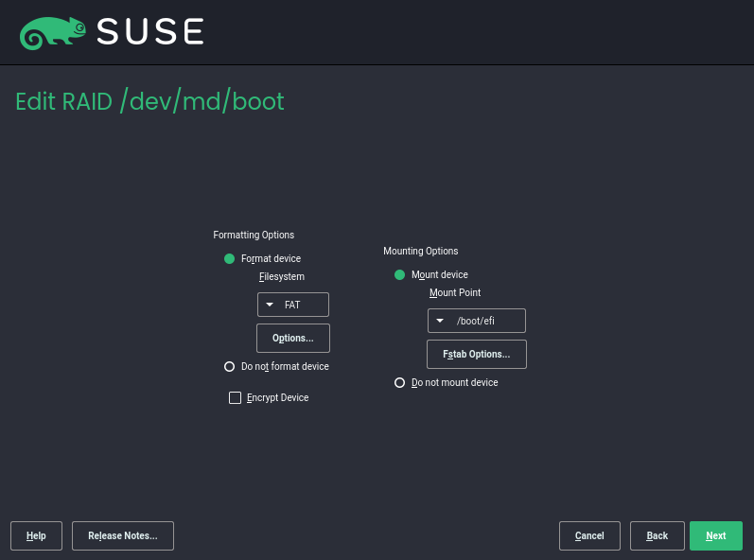This screenshot has height=560, width=754.
Task: Open the filesystem Options dialog
Action: [293, 338]
